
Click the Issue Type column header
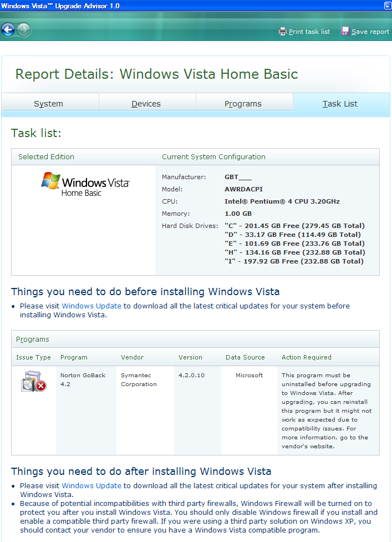pyautogui.click(x=33, y=357)
